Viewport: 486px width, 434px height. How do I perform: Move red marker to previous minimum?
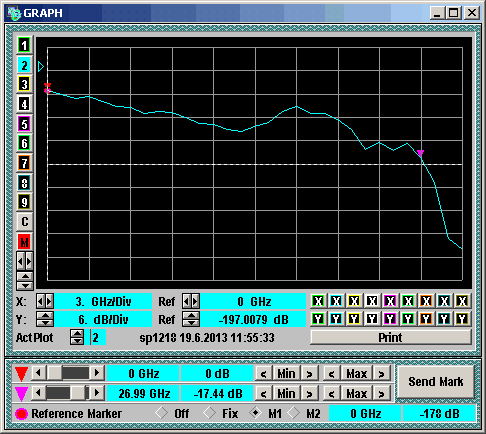click(264, 374)
